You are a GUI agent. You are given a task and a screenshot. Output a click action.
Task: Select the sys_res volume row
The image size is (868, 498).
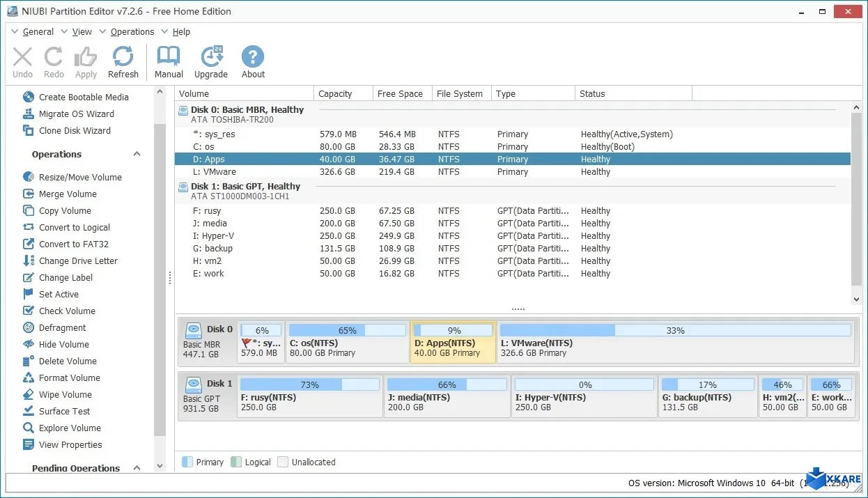tap(513, 134)
